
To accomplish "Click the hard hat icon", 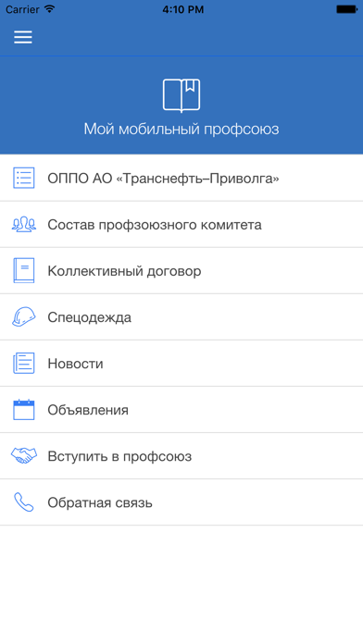I will click(24, 316).
